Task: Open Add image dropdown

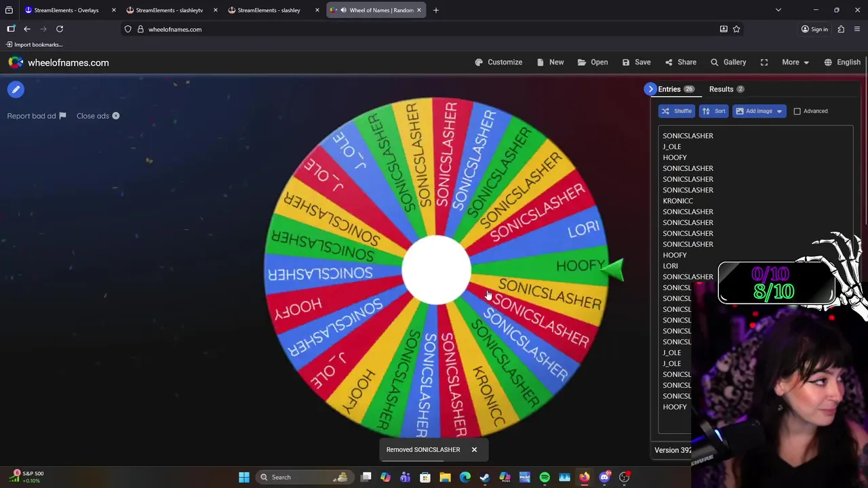Action: click(x=759, y=111)
